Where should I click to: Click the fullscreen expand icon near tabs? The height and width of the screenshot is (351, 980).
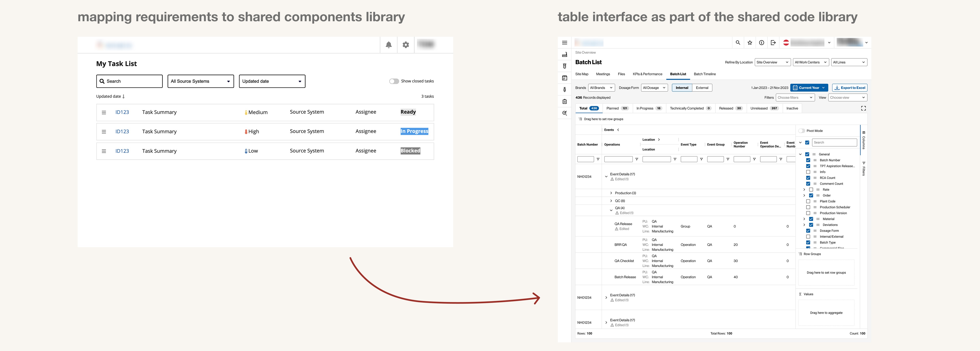863,108
